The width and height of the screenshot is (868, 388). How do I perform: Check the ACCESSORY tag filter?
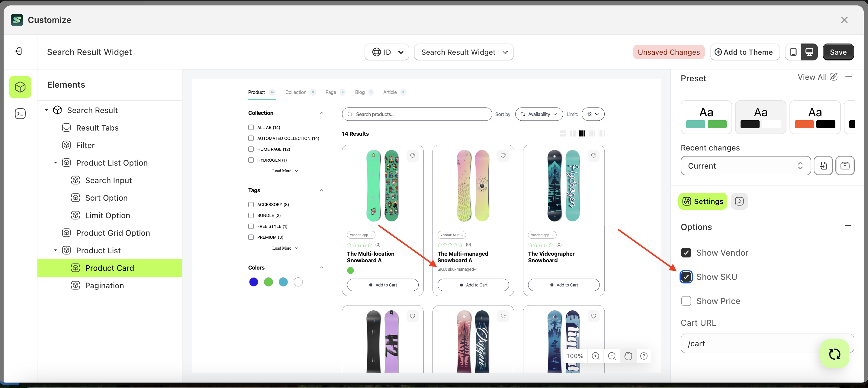coord(251,205)
